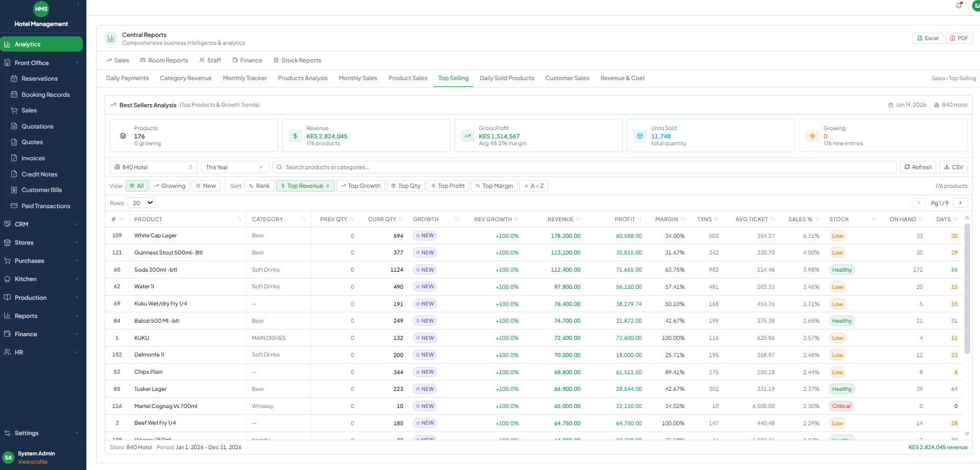Sort A-Z alphabetically

534,186
